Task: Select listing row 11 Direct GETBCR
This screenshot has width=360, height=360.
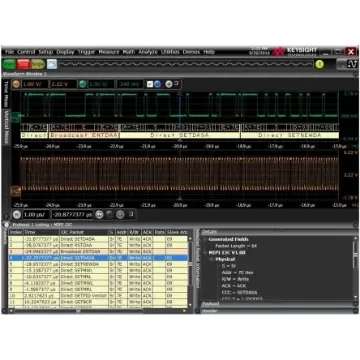Action: pos(99,302)
